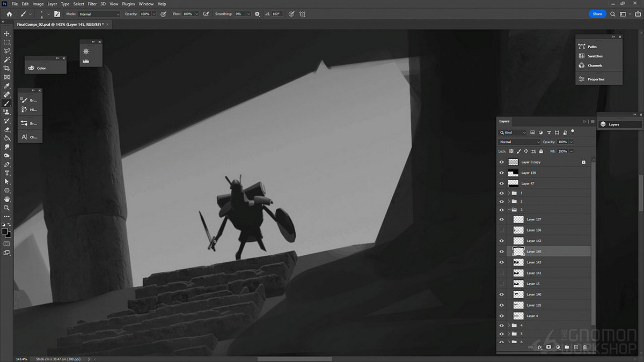This screenshot has width=644, height=362.
Task: Show hidden Layer 141
Action: pos(502,273)
